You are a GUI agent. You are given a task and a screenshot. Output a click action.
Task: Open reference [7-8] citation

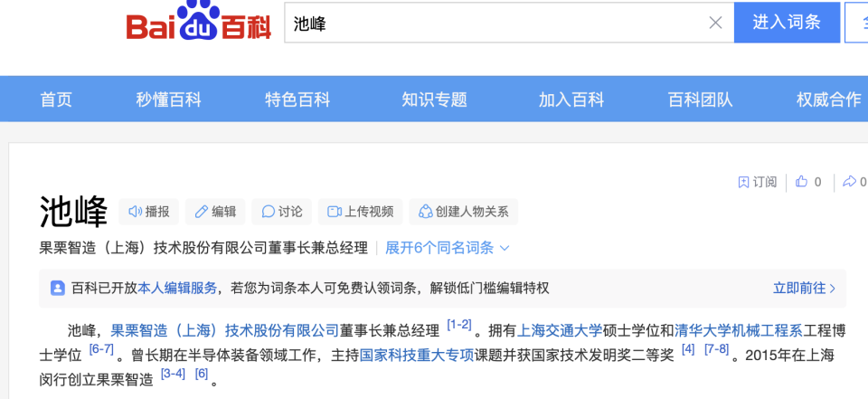tap(716, 349)
